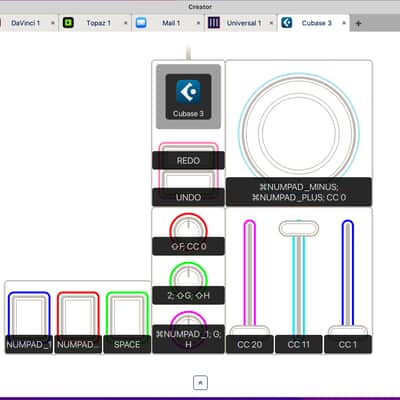The image size is (400, 400).
Task: Close the Cubase 3 tab
Action: tap(344, 23)
